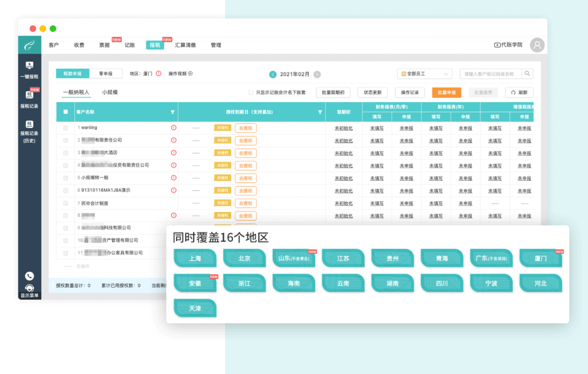Select the checkbox for row wanling

pos(66,128)
